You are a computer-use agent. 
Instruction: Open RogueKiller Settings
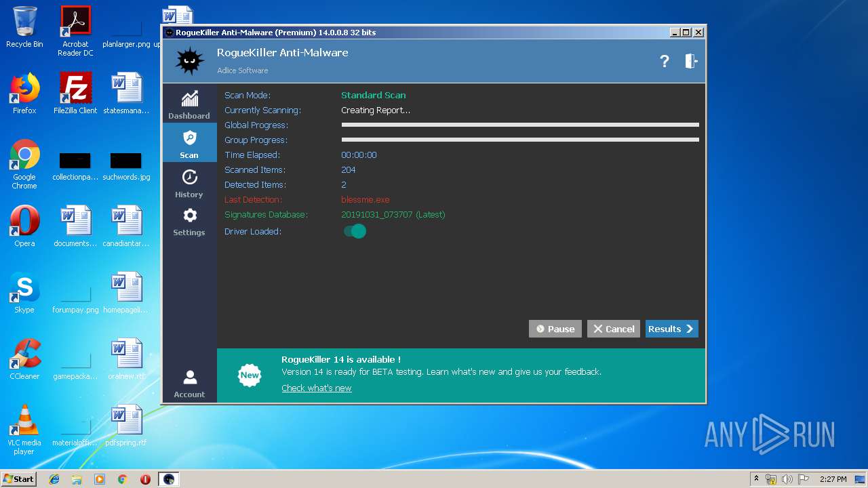pos(189,222)
